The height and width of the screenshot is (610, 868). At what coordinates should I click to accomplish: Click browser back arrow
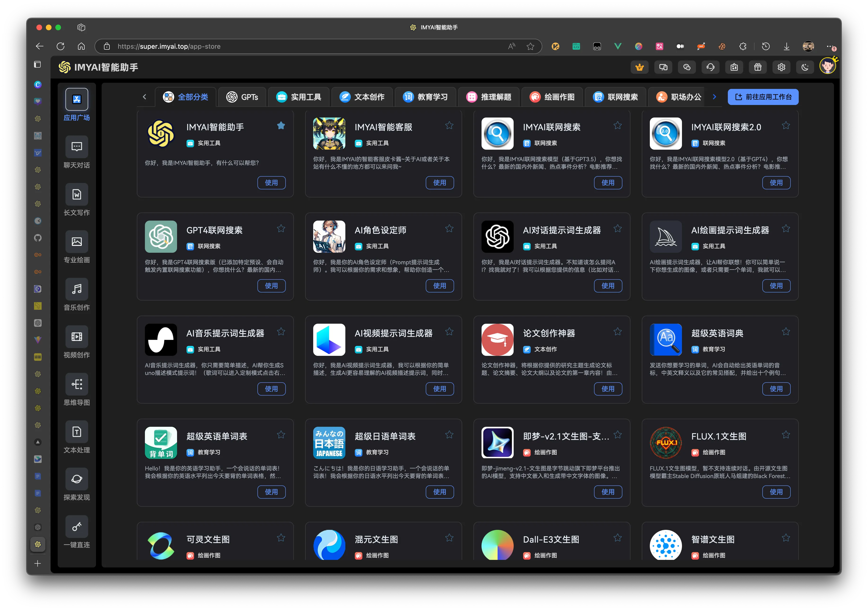coord(39,46)
